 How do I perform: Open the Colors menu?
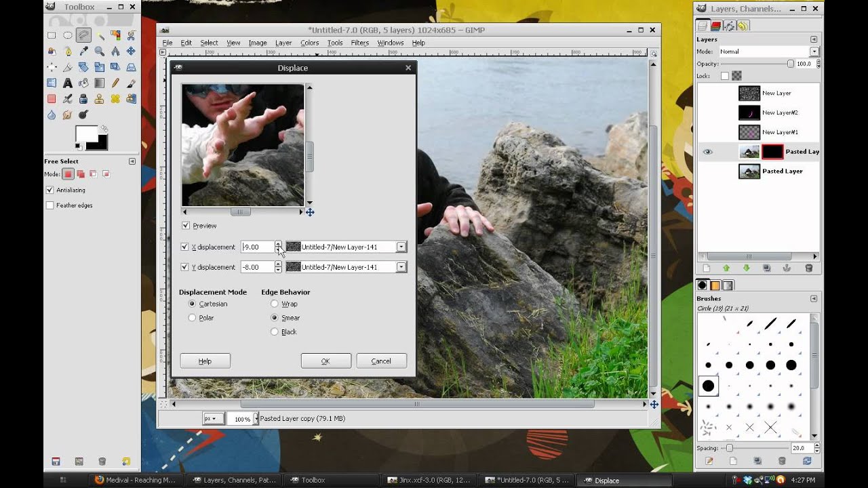click(309, 43)
